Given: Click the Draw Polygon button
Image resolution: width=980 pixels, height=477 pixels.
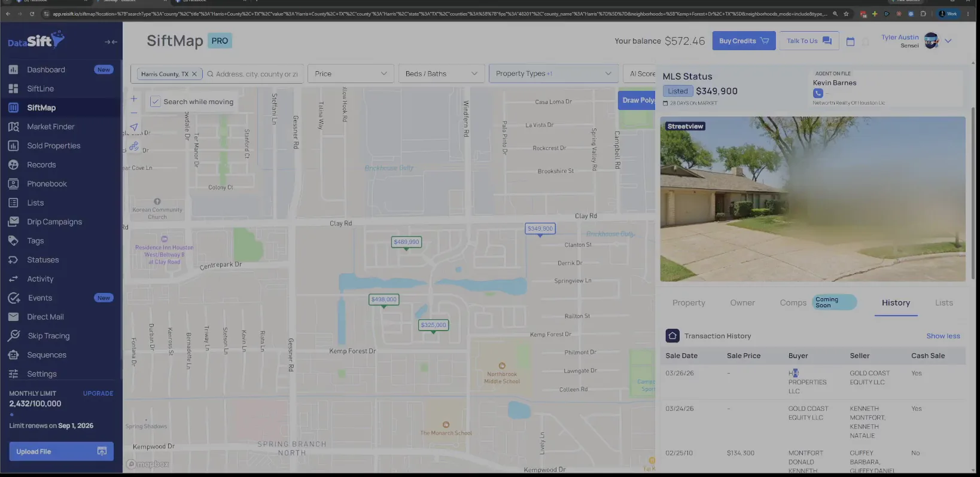Looking at the screenshot, I should pyautogui.click(x=637, y=100).
